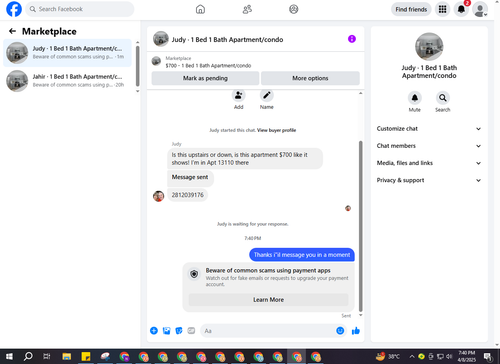Focus the Search Facebook field
The height and width of the screenshot is (364, 500).
click(x=80, y=9)
